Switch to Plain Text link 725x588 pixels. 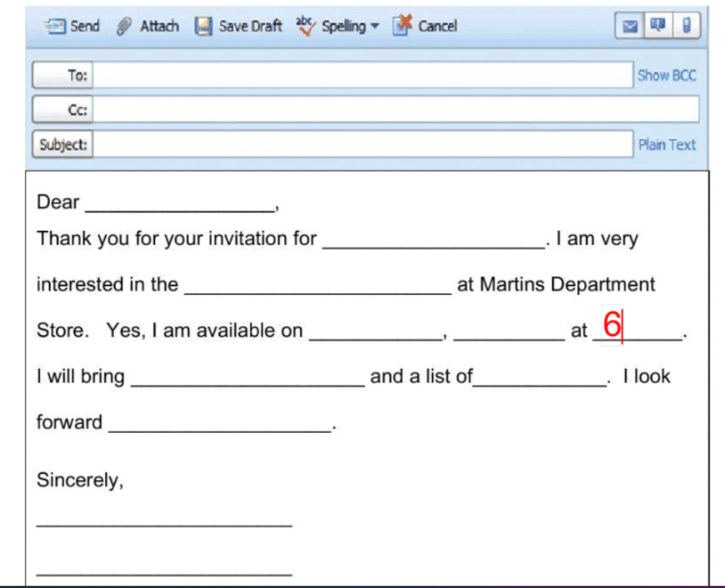tap(666, 145)
